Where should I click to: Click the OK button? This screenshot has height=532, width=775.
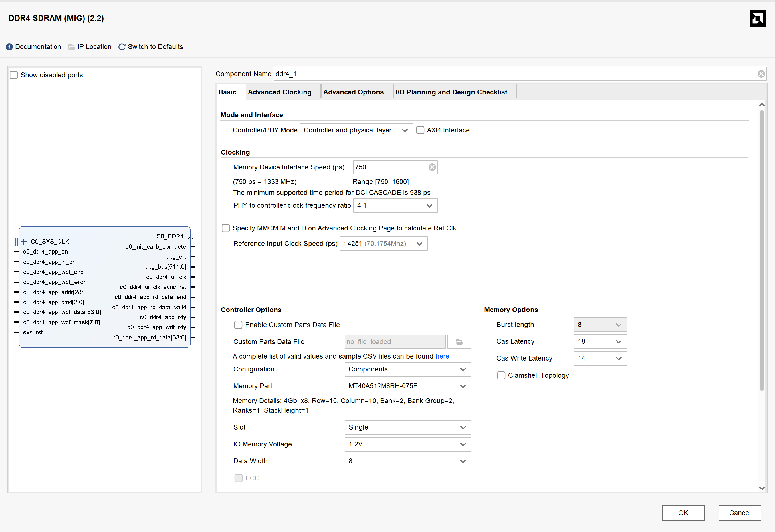683,513
